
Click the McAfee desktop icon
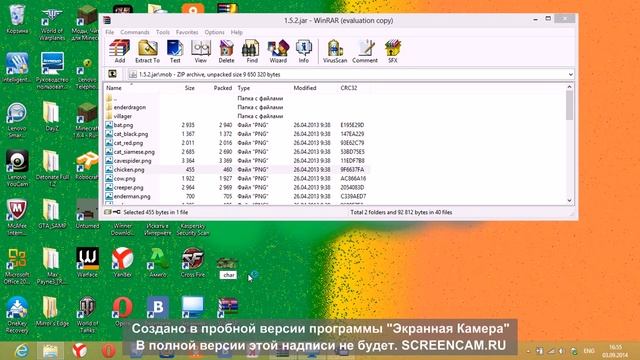click(17, 217)
